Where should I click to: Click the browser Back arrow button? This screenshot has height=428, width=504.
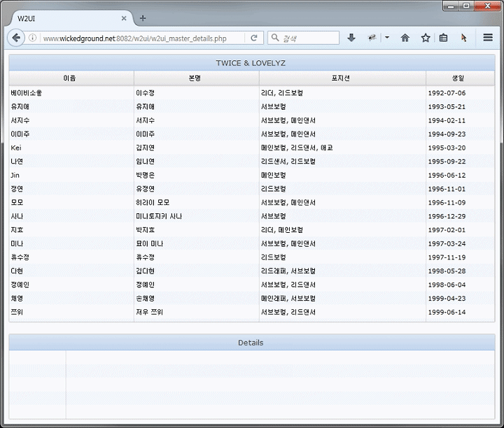(x=15, y=38)
